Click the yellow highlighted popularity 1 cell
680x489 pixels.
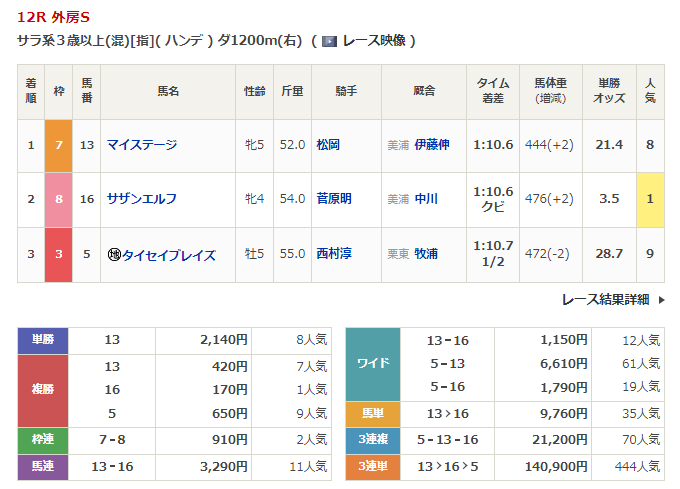(650, 199)
